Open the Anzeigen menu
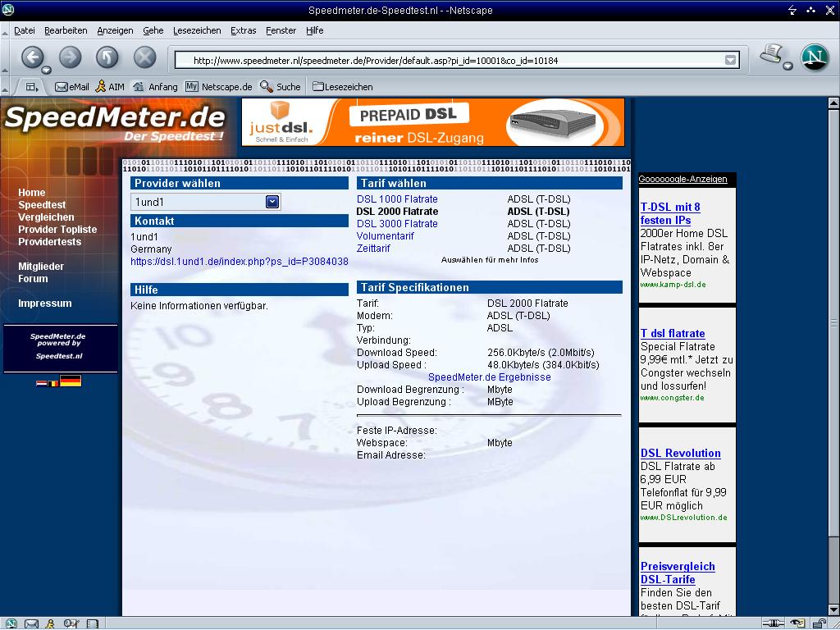This screenshot has height=630, width=840. point(115,30)
